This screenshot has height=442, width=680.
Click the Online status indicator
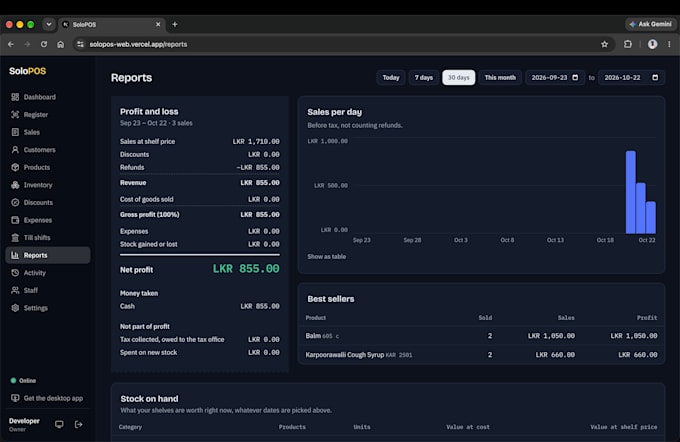pos(23,380)
